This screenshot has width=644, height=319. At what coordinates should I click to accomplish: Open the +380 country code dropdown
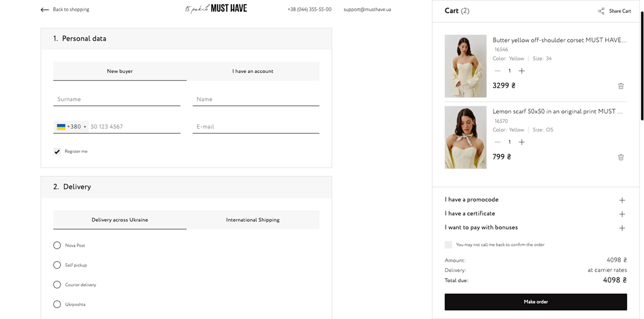point(71,127)
